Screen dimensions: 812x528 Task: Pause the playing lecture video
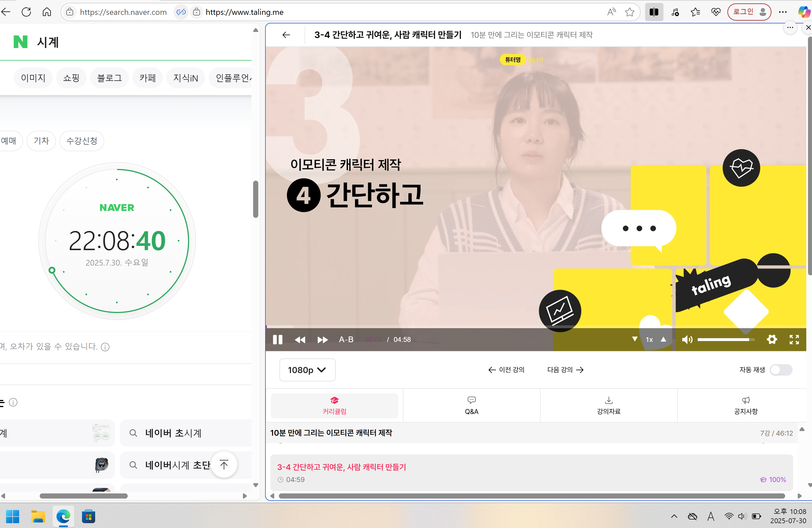pyautogui.click(x=278, y=340)
